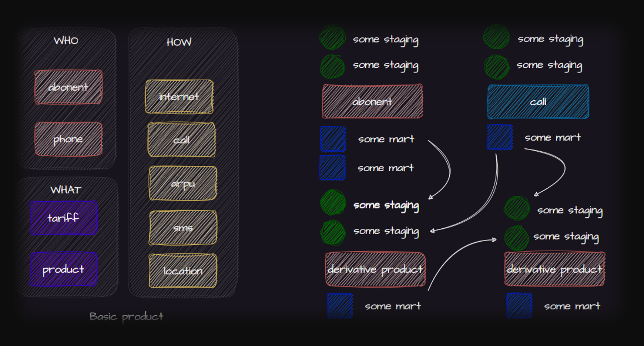Click the green circle directly above large abonent box
The image size is (644, 346).
(x=332, y=67)
